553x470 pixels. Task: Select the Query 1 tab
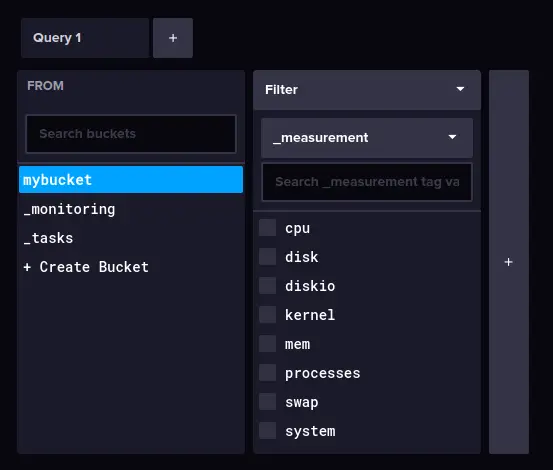(x=85, y=38)
